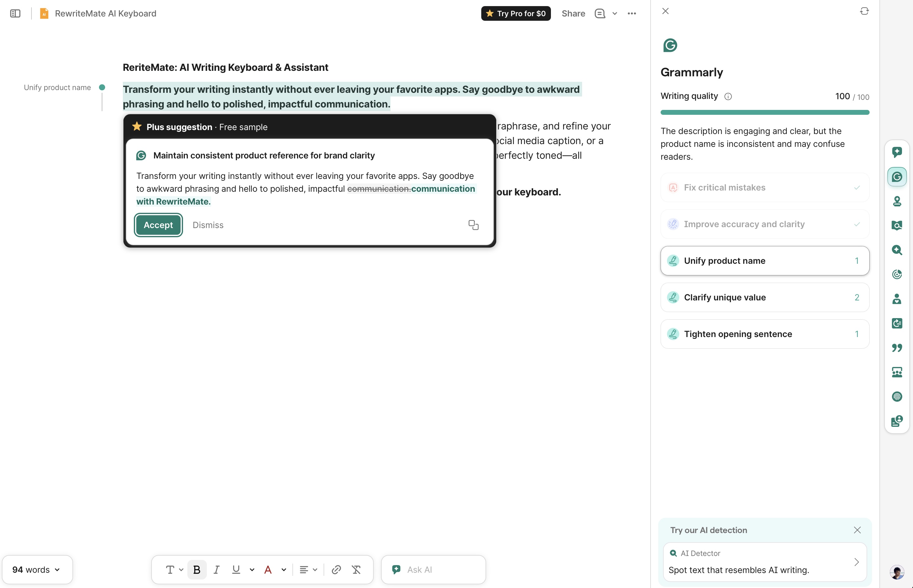Open the comments icon in top bar
Image resolution: width=913 pixels, height=588 pixels.
pos(599,13)
